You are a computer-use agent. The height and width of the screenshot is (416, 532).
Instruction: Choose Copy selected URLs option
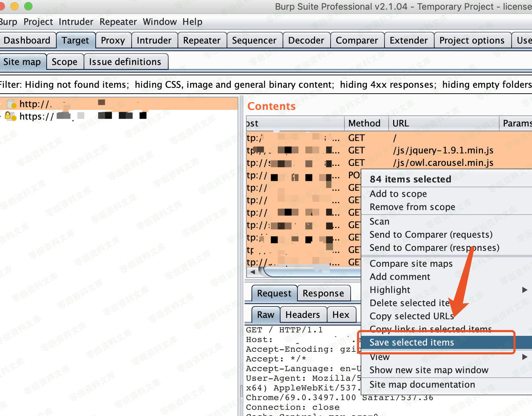(411, 316)
